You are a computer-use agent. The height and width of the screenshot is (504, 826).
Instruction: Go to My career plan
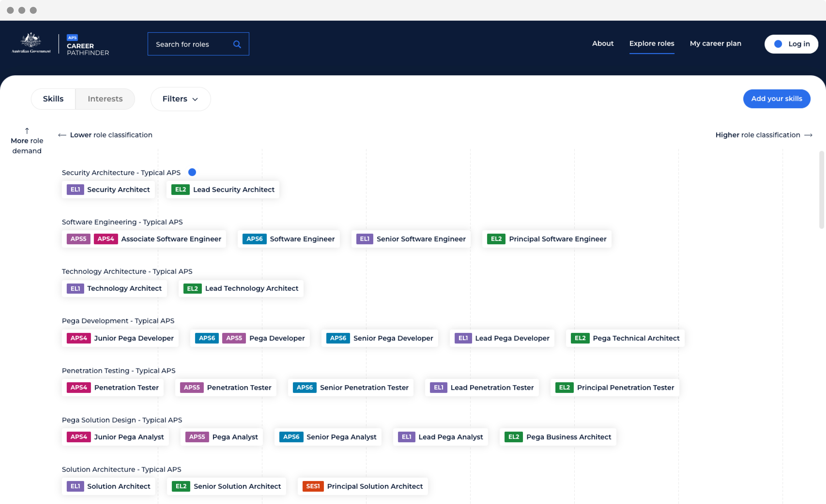click(715, 44)
